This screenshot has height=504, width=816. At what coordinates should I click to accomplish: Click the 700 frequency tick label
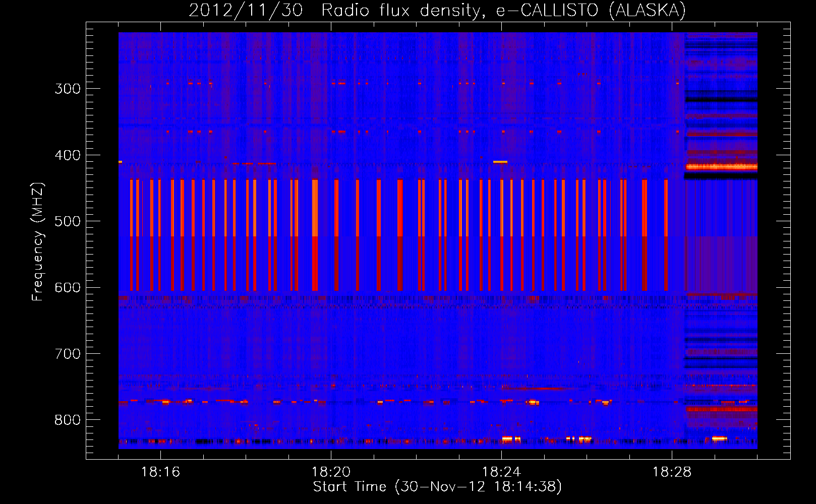click(68, 354)
